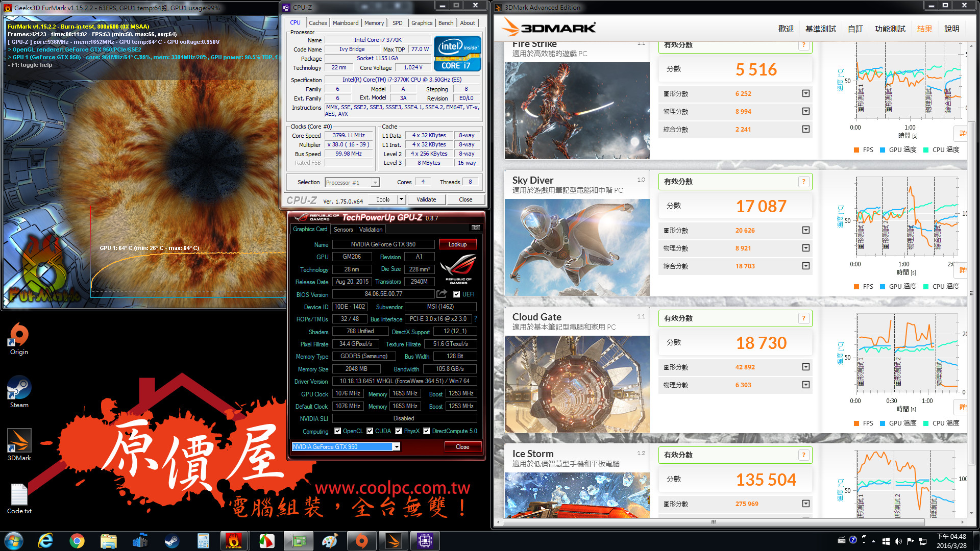Switch to the GPU-Z Sensors tab
This screenshot has height=551, width=980.
[343, 230]
